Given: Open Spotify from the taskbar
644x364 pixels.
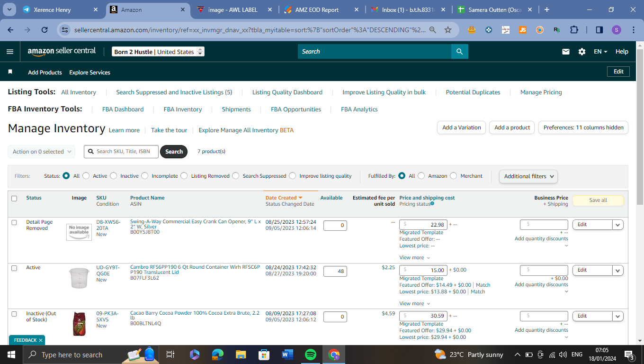Looking at the screenshot, I should click(x=311, y=355).
